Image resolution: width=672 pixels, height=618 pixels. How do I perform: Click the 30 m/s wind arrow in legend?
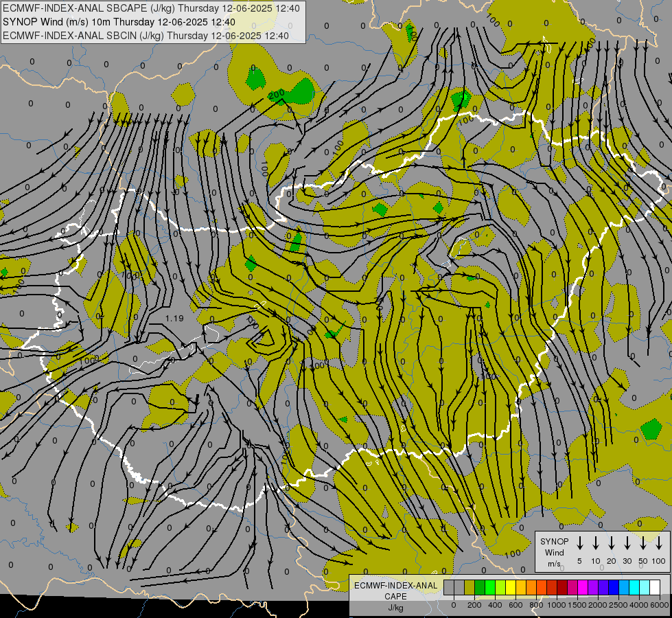coord(627,543)
